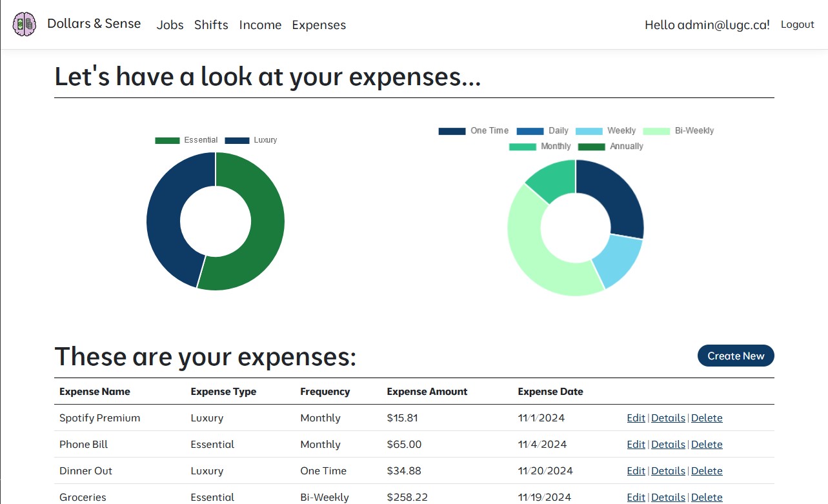Select the Weekly legend swatch

588,130
